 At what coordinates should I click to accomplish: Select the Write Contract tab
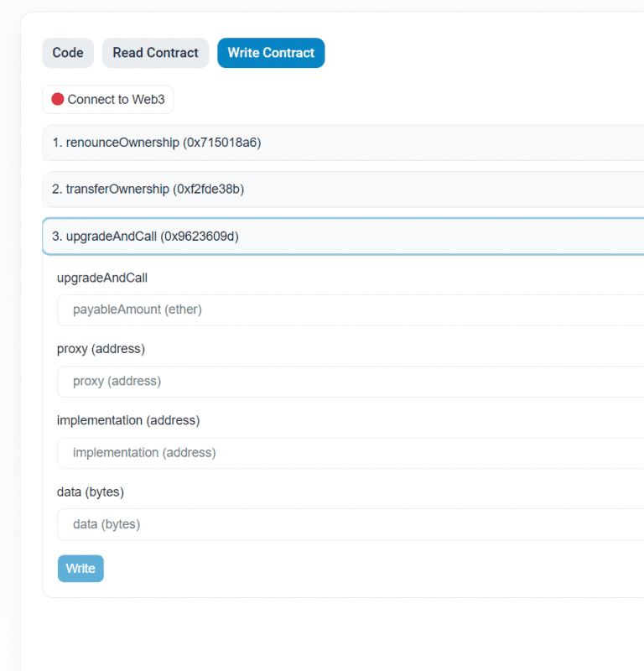tap(270, 53)
